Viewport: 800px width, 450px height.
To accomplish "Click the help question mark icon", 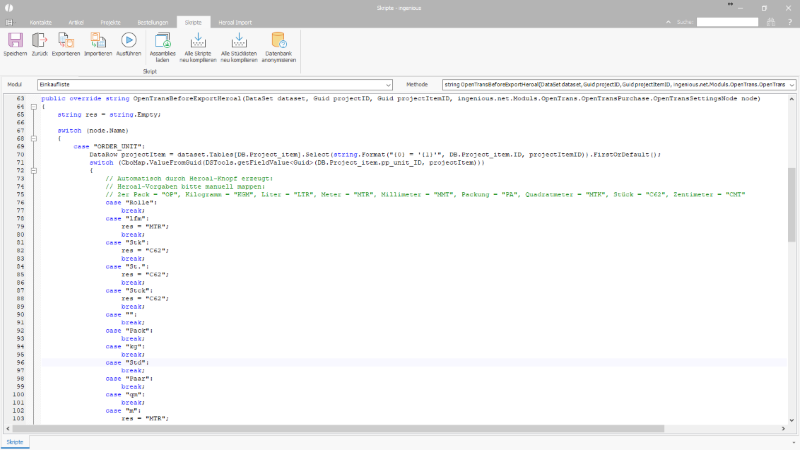I will coord(790,22).
